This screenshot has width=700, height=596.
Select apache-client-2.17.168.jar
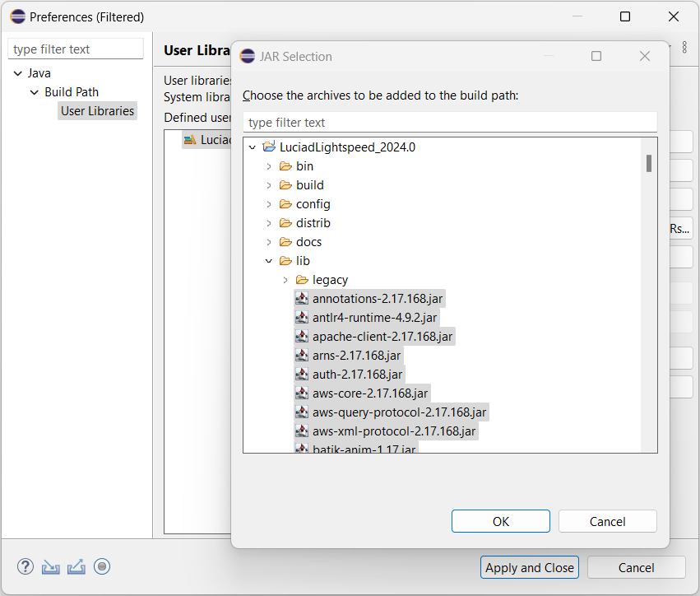pyautogui.click(x=382, y=337)
